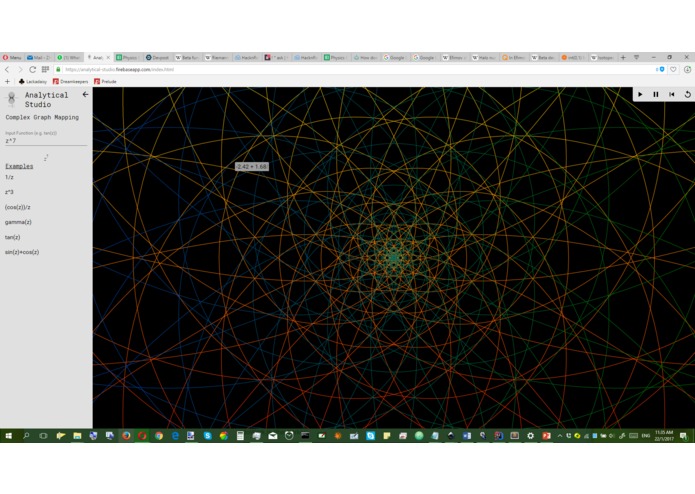This screenshot has width=695, height=494.
Task: Open the Lackadaisy bookmark
Action: click(x=33, y=82)
